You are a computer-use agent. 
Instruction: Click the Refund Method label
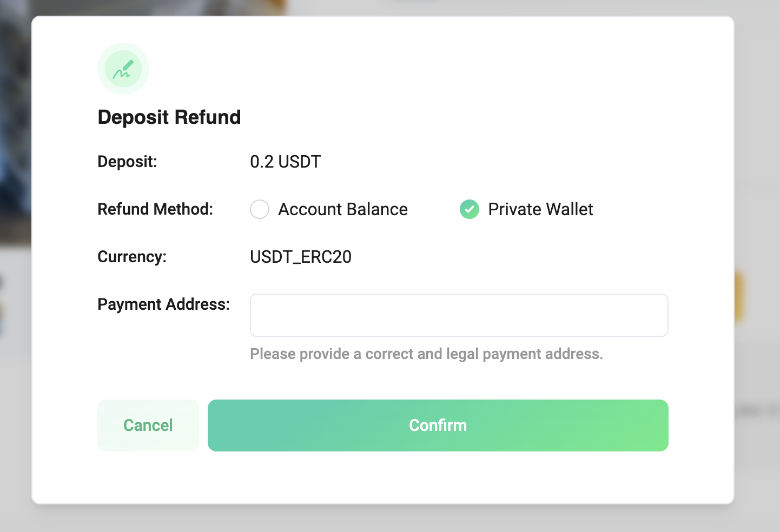[155, 209]
